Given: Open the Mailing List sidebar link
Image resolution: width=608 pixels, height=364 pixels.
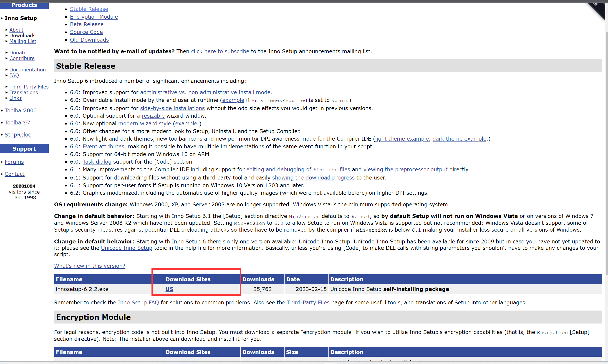Looking at the screenshot, I should click(x=23, y=41).
